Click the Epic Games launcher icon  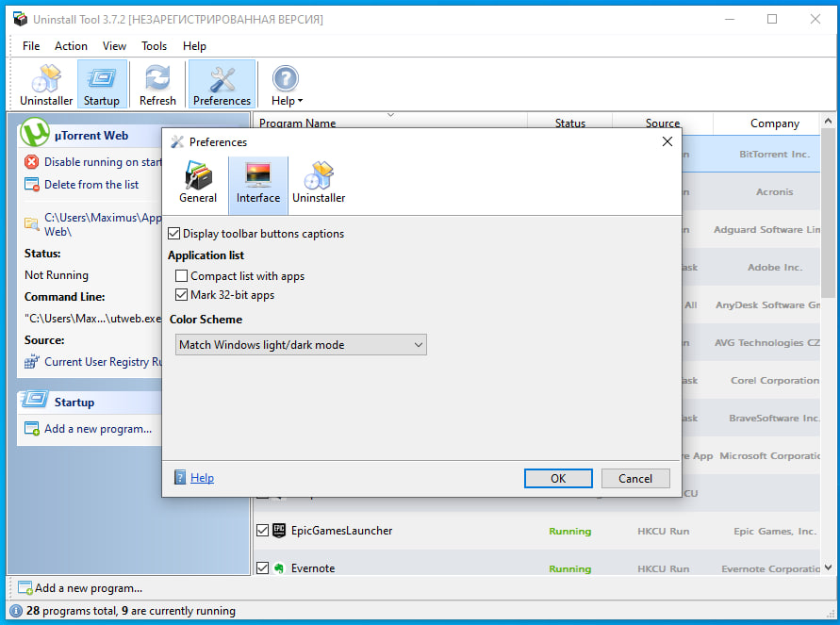[279, 530]
